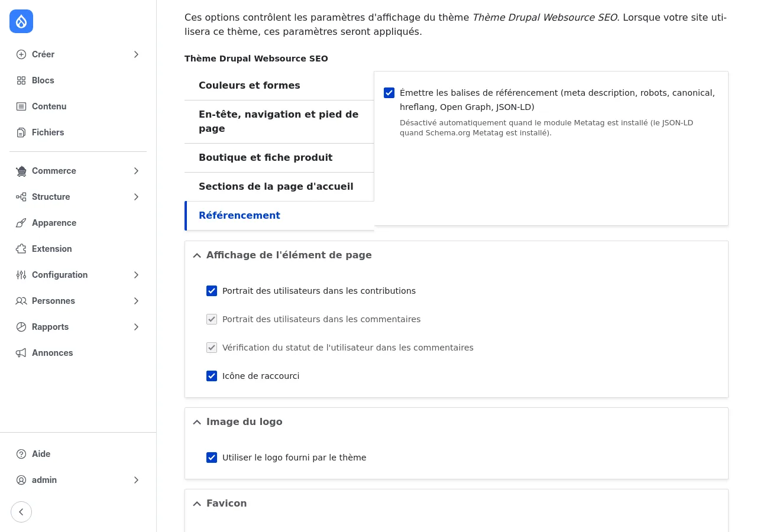Expand the Commerce menu chevron
Viewport: 757px width, 532px height.
136,171
